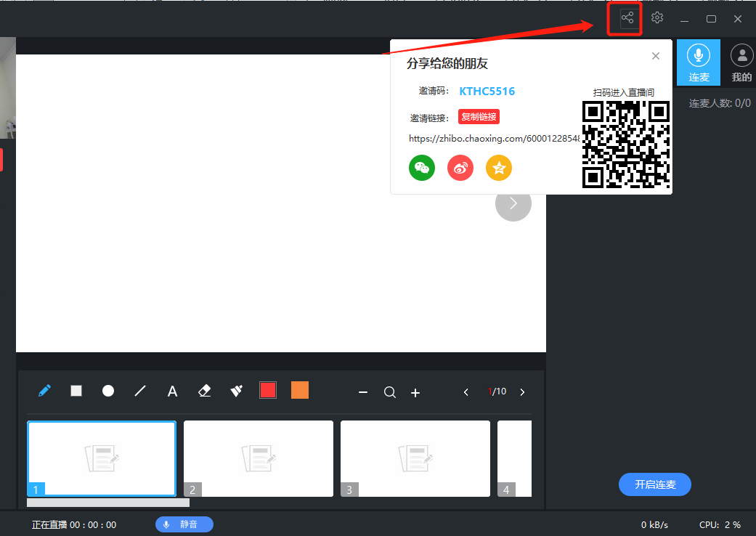This screenshot has width=756, height=536.
Task: Minimize the live window
Action: [684, 20]
